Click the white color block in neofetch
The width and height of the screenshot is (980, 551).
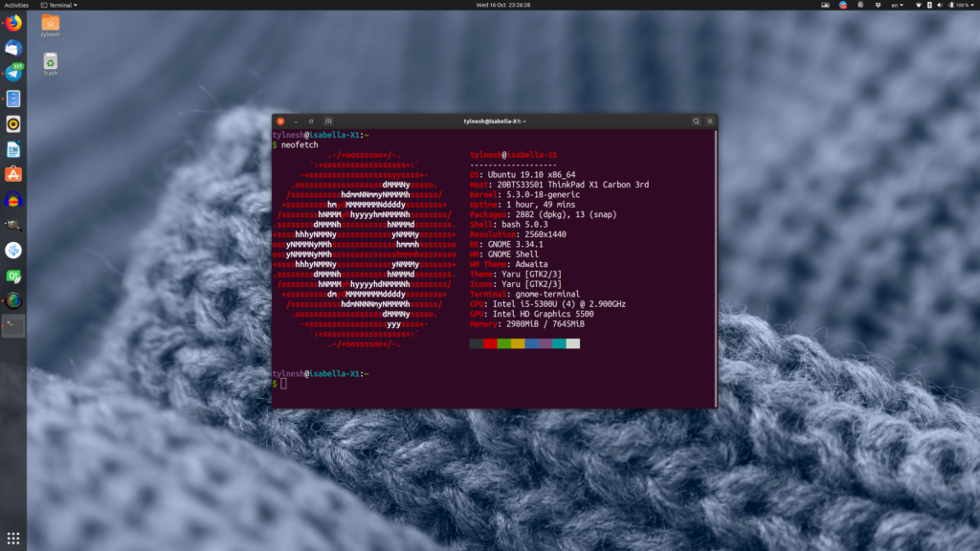click(x=572, y=343)
